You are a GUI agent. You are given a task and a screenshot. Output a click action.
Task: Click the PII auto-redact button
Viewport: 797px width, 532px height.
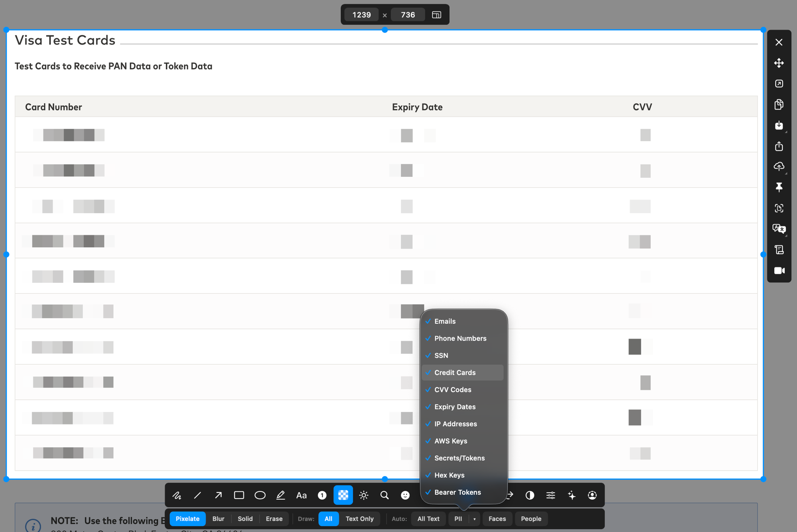458,519
